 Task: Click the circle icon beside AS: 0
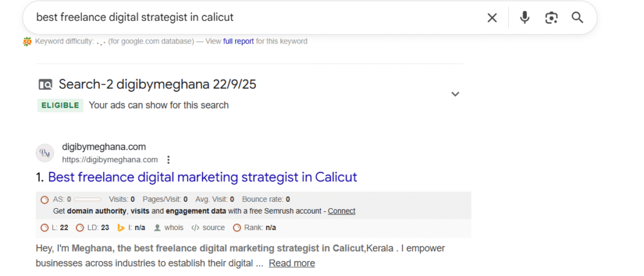(x=45, y=199)
